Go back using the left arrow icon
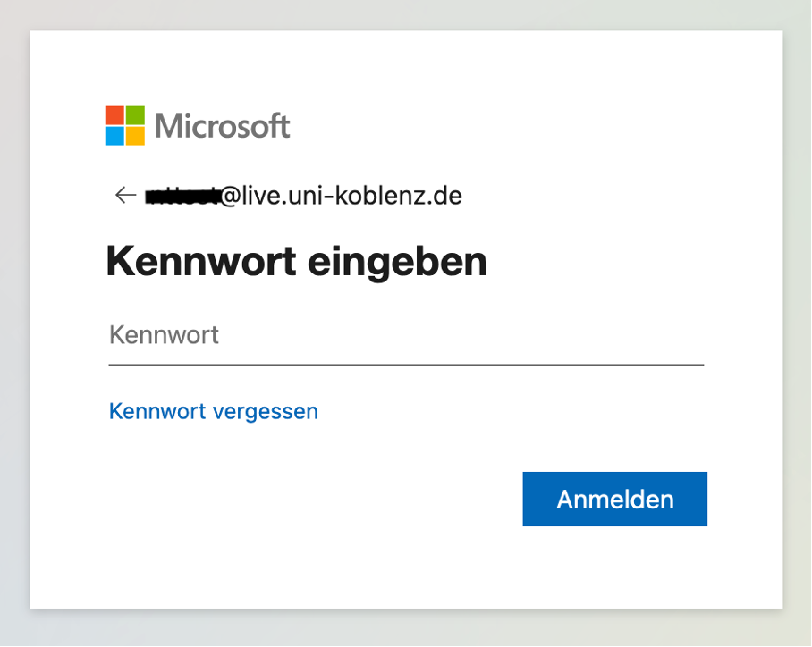The height and width of the screenshot is (647, 812). 125,195
